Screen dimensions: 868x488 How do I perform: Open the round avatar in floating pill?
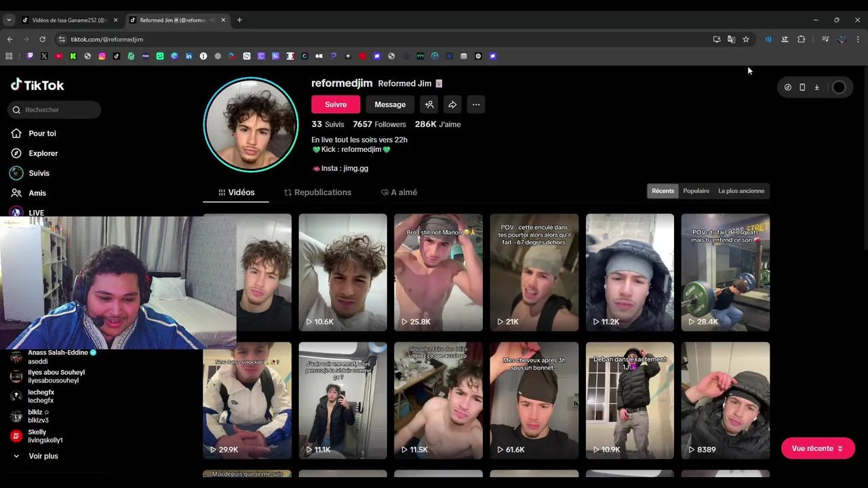[x=839, y=87]
